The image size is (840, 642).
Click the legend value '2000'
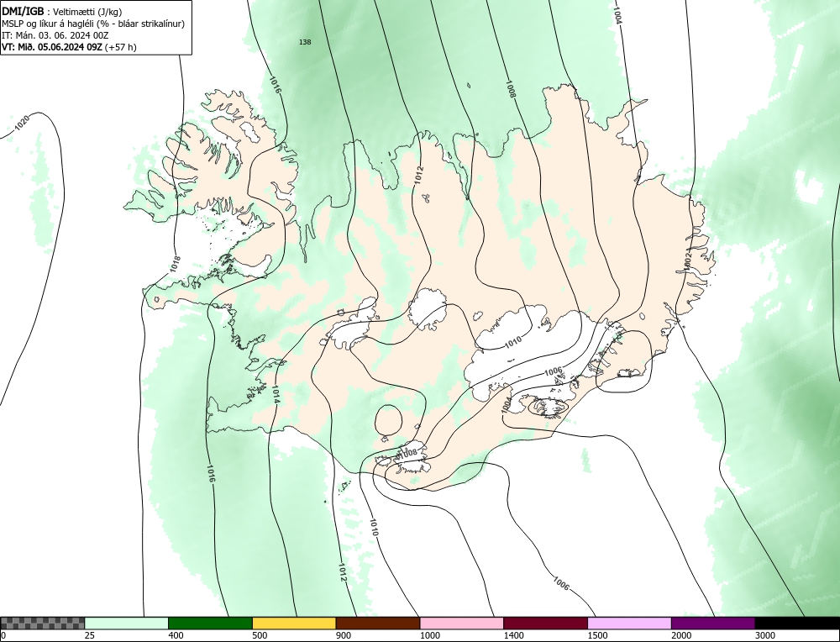tap(681, 635)
